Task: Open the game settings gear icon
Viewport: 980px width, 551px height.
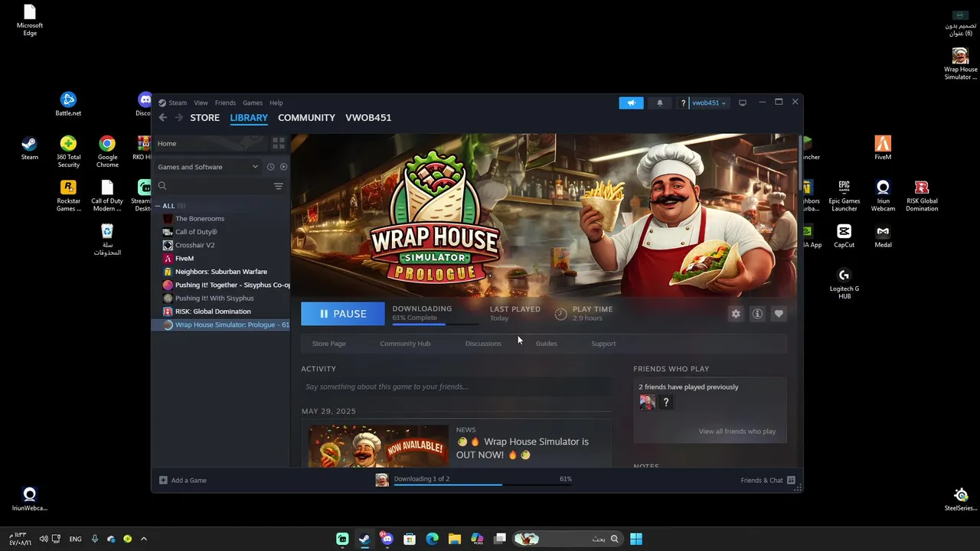Action: (x=736, y=314)
